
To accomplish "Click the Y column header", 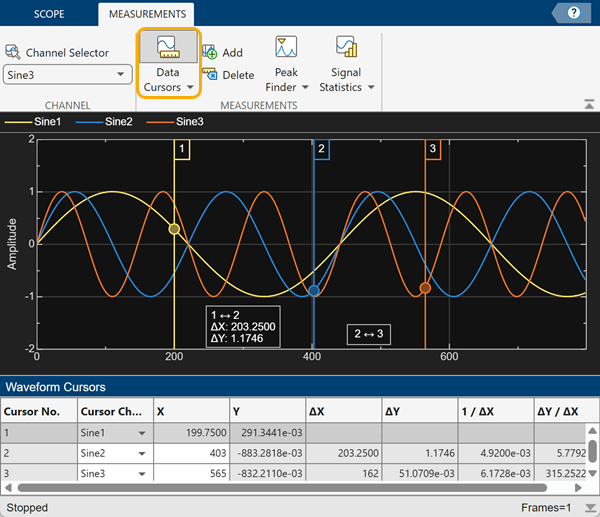I will 267,411.
